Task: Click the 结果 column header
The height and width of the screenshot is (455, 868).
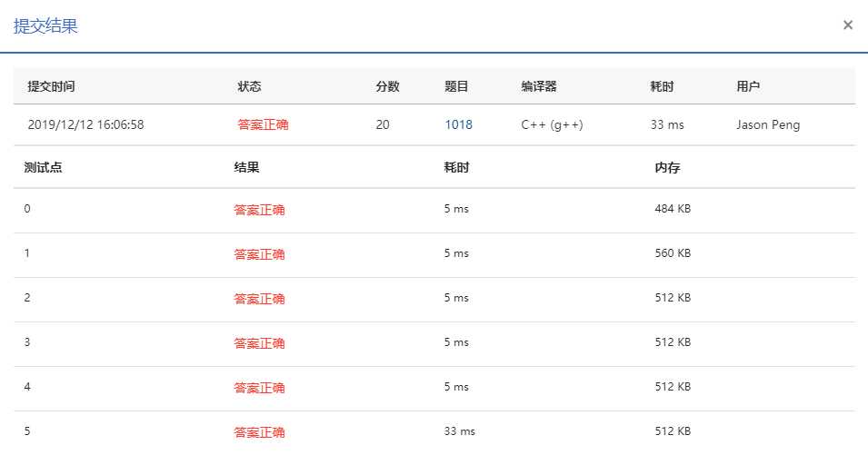Action: tap(246, 167)
